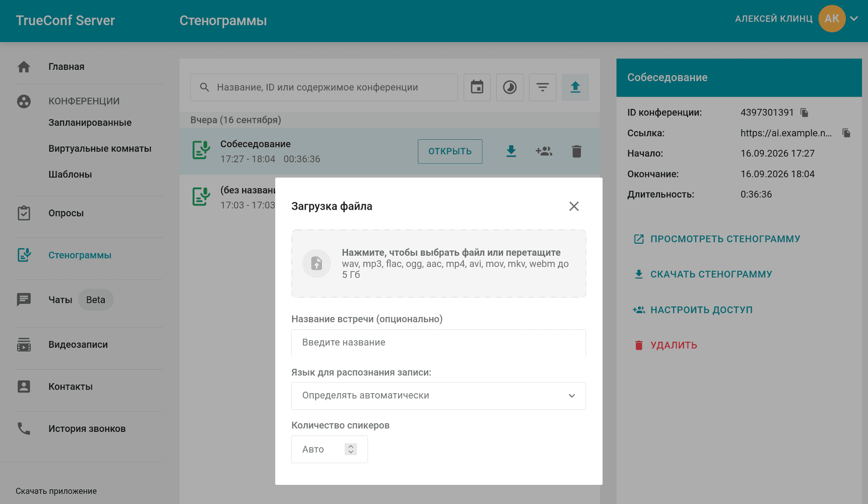Click the upload file toolbar icon

(x=575, y=87)
